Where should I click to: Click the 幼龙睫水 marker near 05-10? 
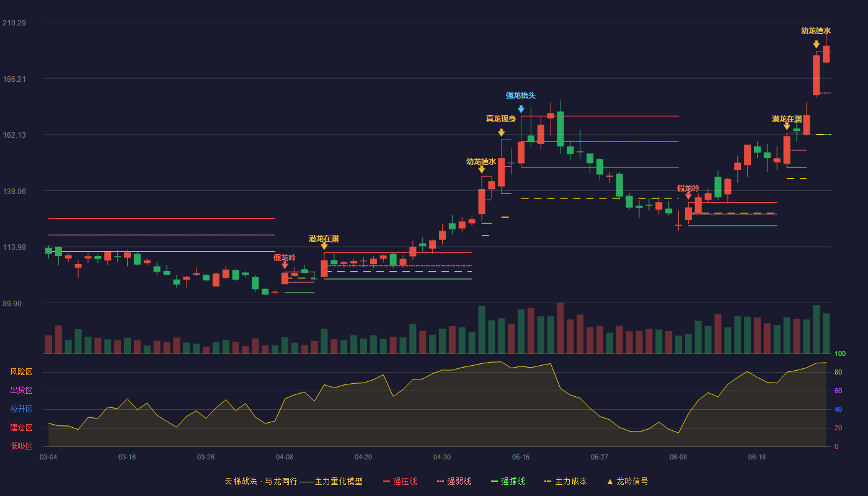point(481,169)
